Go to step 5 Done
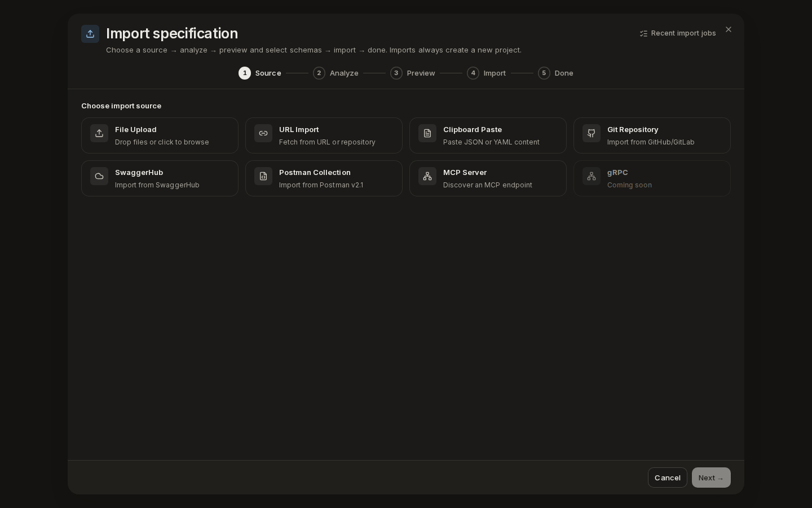Image resolution: width=812 pixels, height=508 pixels. tap(556, 73)
